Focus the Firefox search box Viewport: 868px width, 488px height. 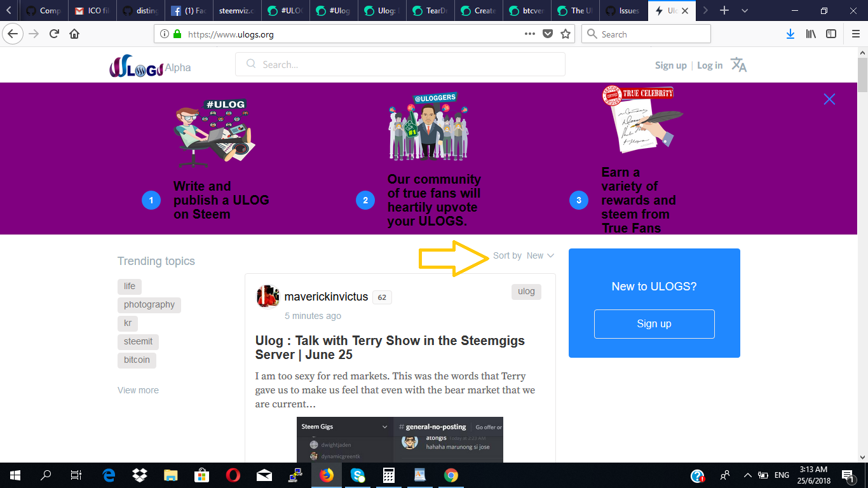point(646,34)
